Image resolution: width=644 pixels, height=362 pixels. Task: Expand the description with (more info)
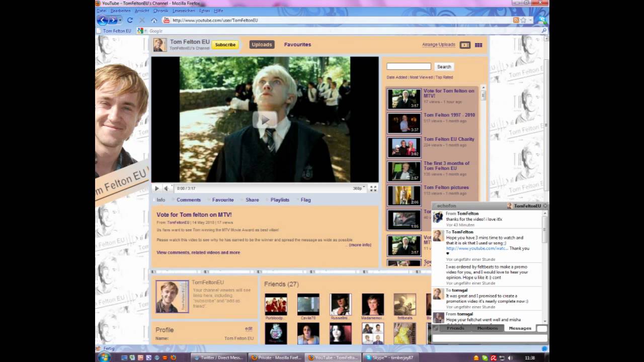pyautogui.click(x=360, y=245)
